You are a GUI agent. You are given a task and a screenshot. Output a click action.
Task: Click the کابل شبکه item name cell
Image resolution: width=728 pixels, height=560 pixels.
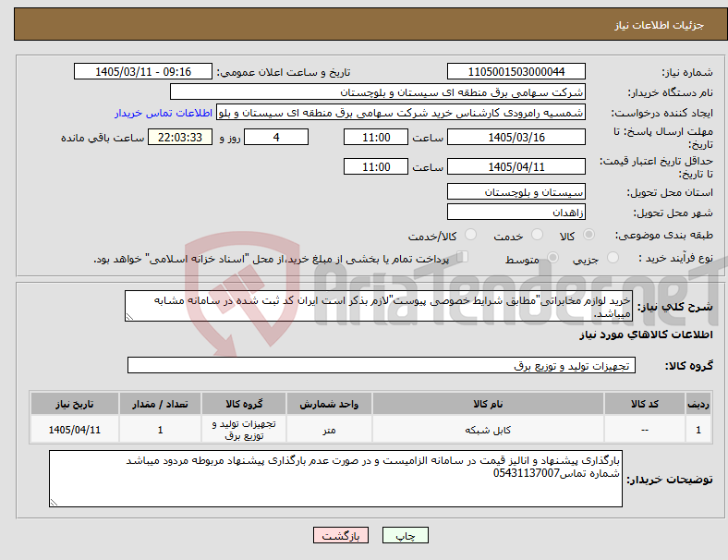488,430
